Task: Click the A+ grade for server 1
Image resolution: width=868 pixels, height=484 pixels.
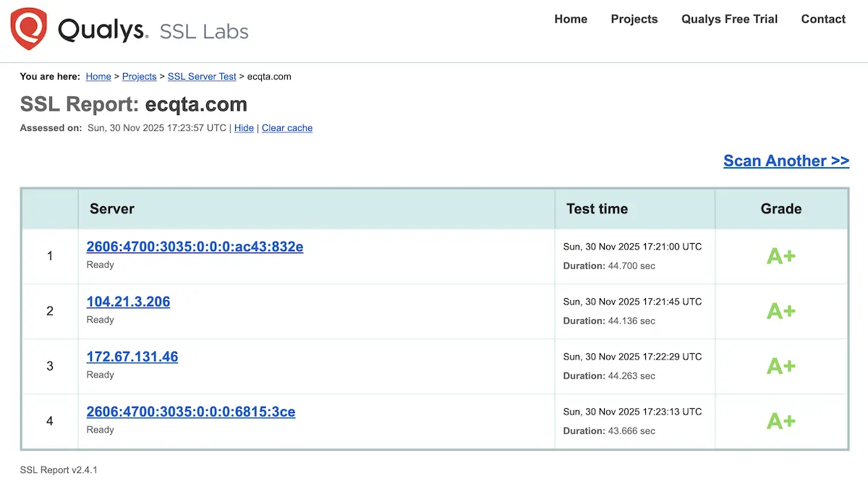Action: 781,256
